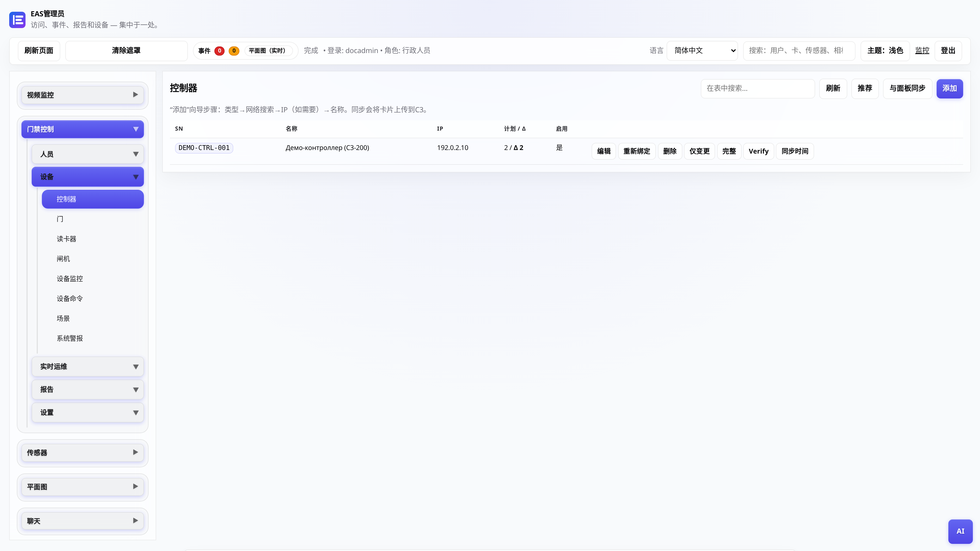The width and height of the screenshot is (980, 551).
Task: Expand the 聊天 section
Action: [x=82, y=521]
